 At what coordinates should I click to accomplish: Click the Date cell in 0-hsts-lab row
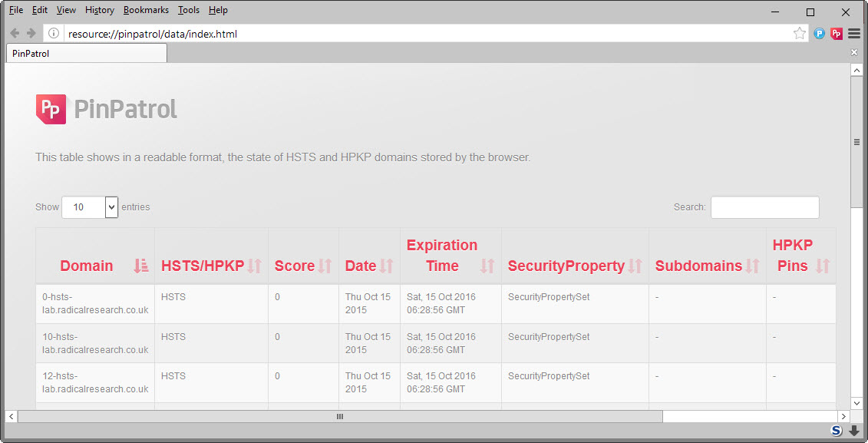[368, 303]
